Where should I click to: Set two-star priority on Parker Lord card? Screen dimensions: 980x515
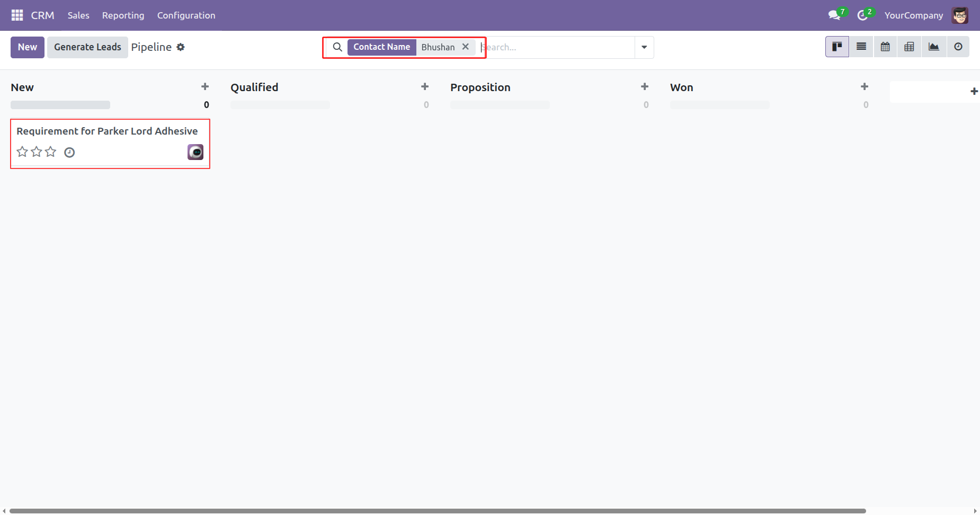(37, 152)
